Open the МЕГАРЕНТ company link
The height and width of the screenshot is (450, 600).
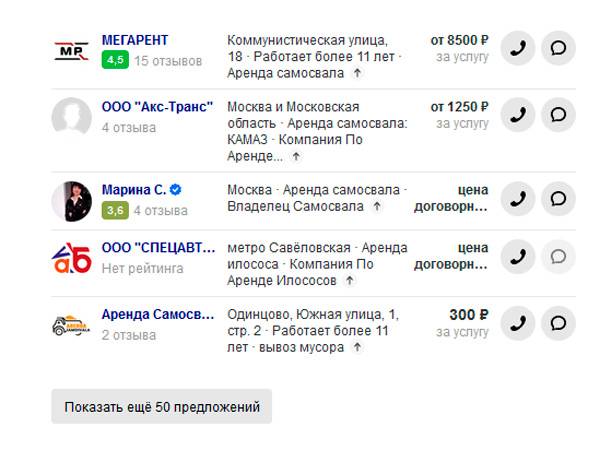(x=136, y=41)
